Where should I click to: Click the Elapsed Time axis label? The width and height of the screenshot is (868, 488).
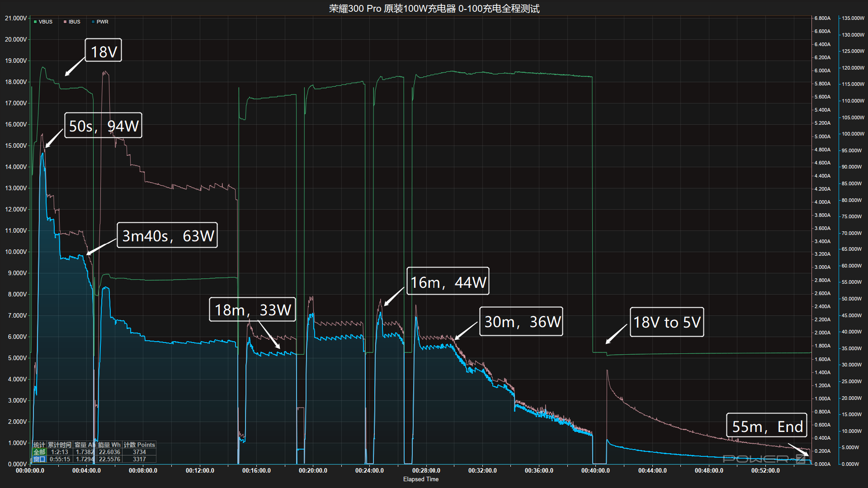[x=421, y=479]
